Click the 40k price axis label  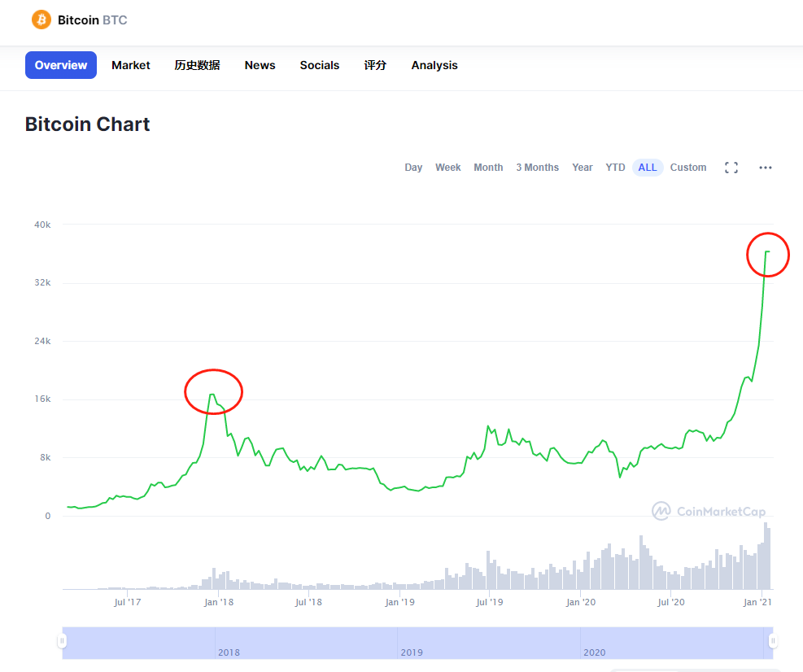click(42, 225)
